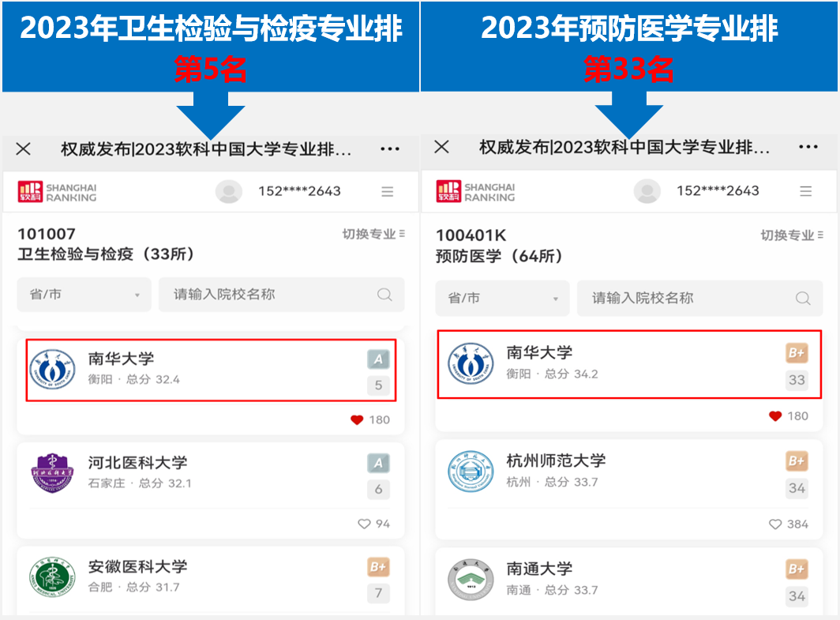840x620 pixels.
Task: Click the search magnifier in the right panel
Action: click(803, 299)
